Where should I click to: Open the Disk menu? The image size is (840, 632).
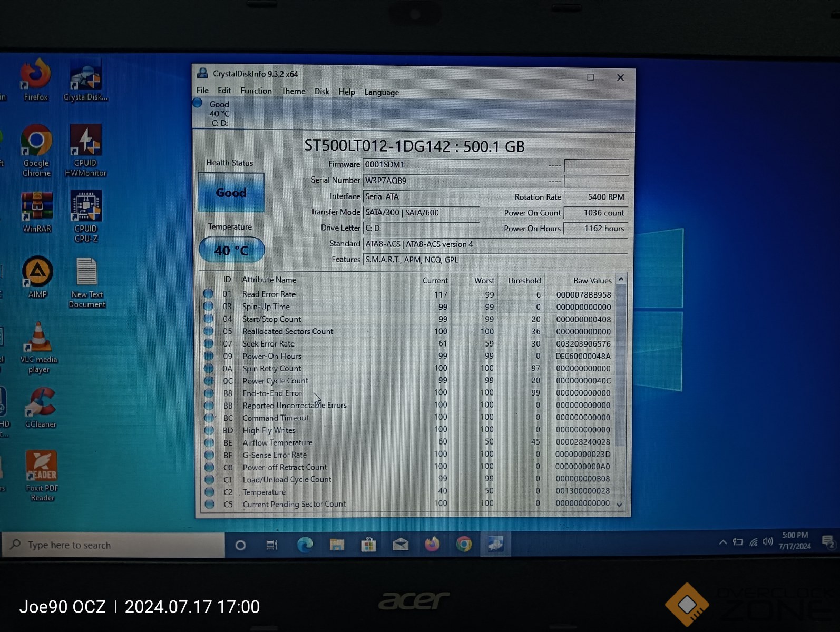322,91
